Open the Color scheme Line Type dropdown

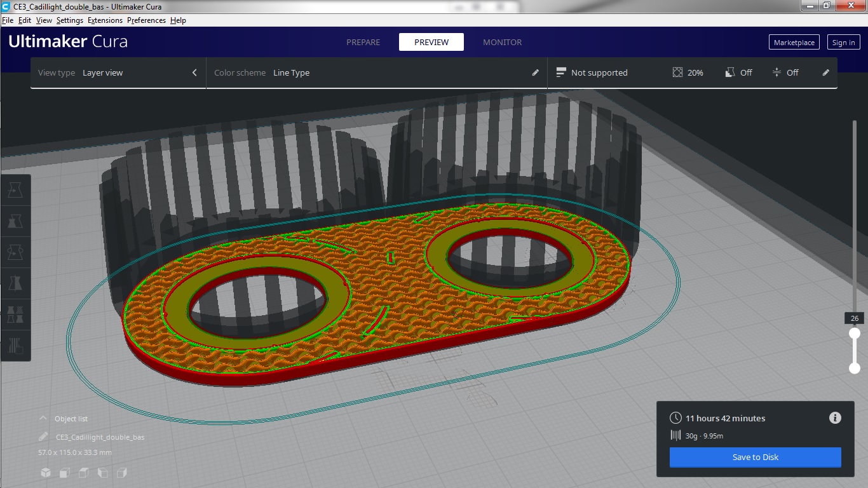(x=377, y=73)
